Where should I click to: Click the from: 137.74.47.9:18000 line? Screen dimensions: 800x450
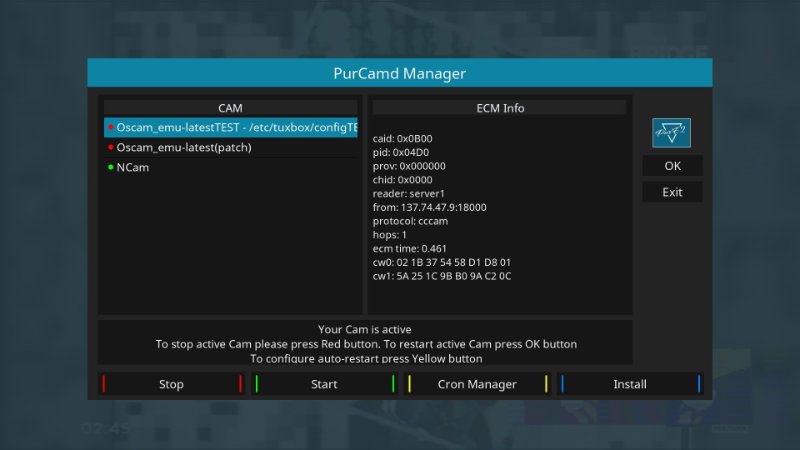point(430,207)
